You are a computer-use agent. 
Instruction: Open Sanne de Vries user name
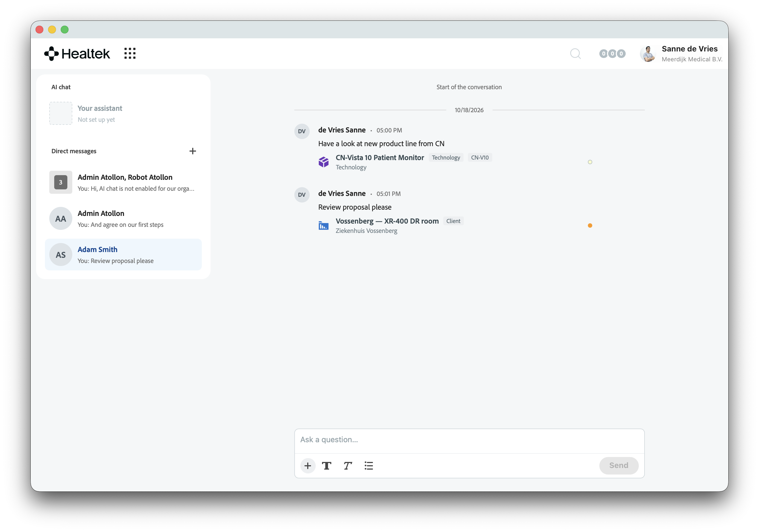[x=689, y=49]
